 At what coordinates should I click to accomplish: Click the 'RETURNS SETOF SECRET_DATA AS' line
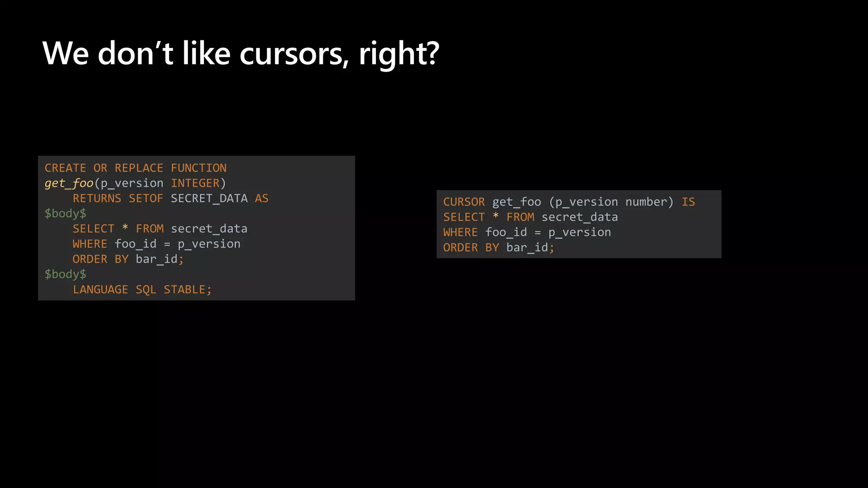tap(170, 198)
